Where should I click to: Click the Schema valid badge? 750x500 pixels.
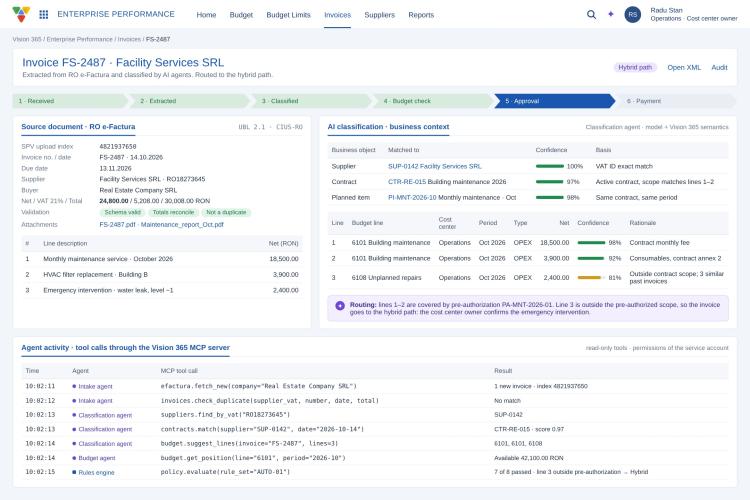(122, 212)
